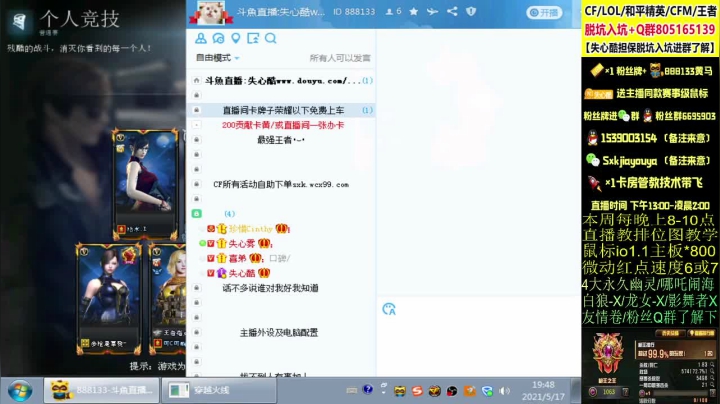Viewport: 720px width, 404px height.
Task: Click the airplane icon in the header
Action: point(432,11)
